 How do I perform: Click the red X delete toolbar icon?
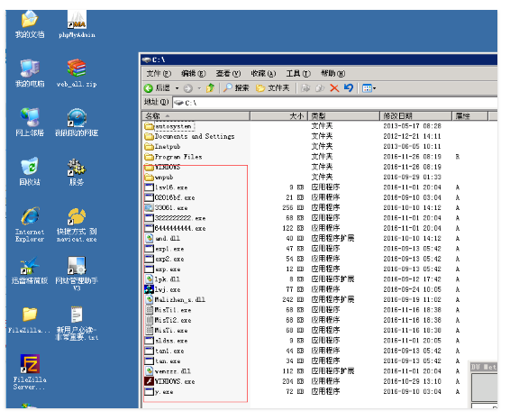(x=334, y=88)
